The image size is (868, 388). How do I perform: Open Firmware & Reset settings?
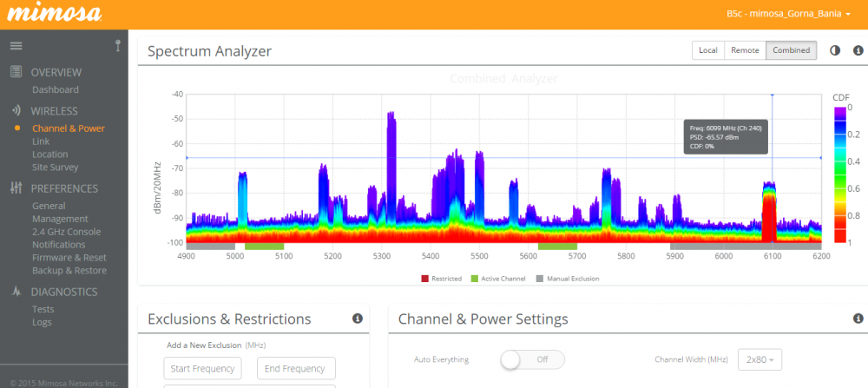69,258
